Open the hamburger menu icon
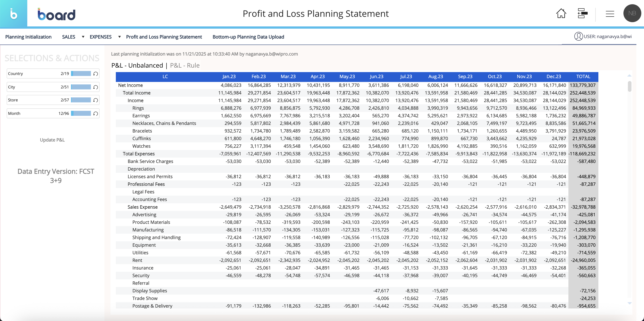Viewport: 644px width, 321px height. (x=610, y=14)
